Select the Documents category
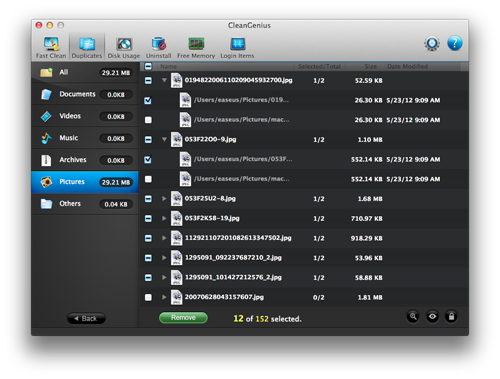The width and height of the screenshot is (500, 379). point(85,94)
